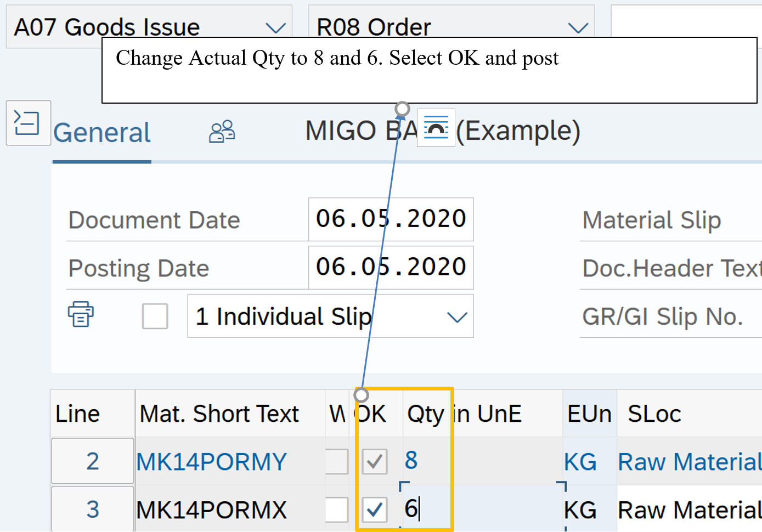Click the printer icon below Posting Date
This screenshot has width=762, height=532.
point(81,314)
